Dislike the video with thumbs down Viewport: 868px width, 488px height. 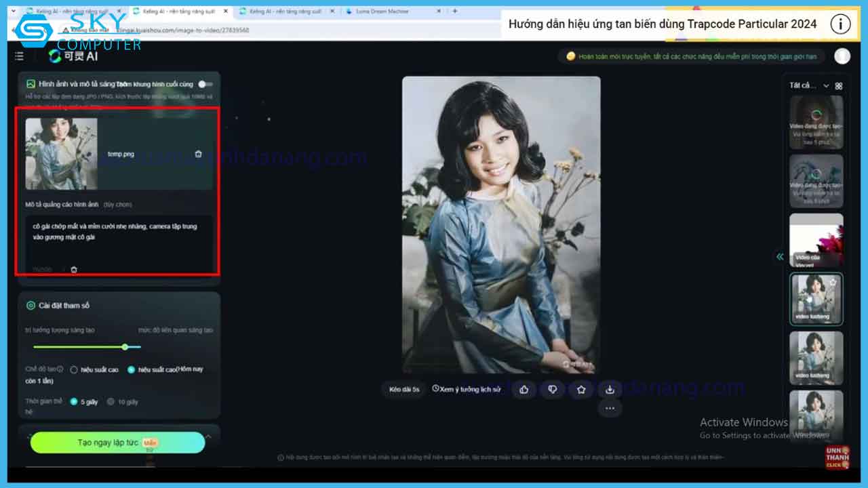tap(553, 389)
